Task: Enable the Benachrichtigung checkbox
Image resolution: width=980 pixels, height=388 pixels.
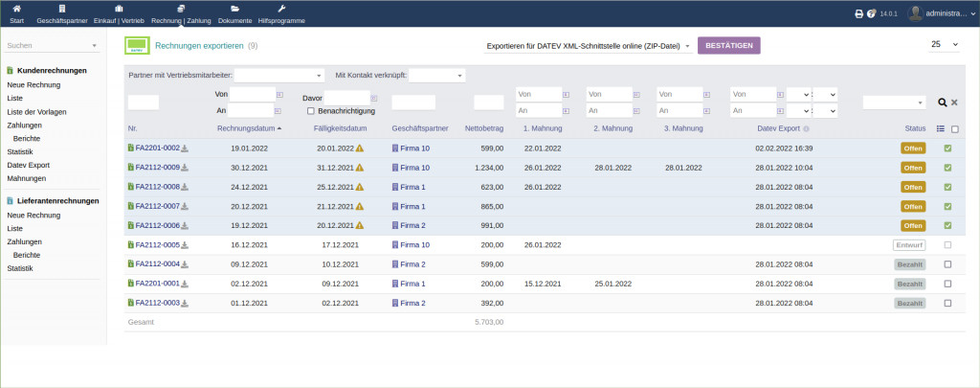Action: tap(310, 111)
